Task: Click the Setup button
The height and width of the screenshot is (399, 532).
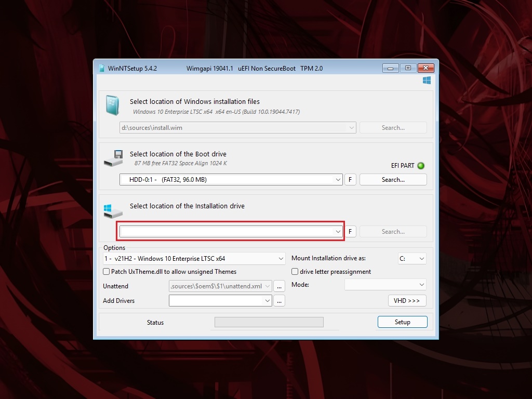Action: tap(403, 322)
